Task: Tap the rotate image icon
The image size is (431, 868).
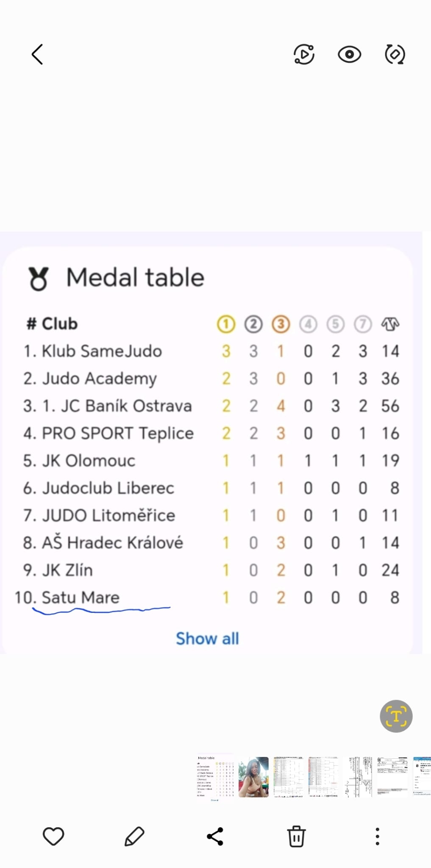Action: tap(395, 54)
